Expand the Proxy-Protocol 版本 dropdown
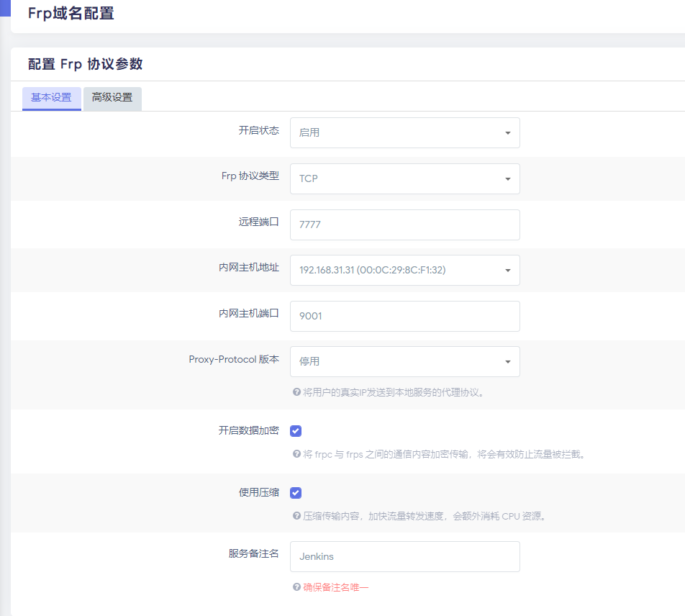Image resolution: width=685 pixels, height=616 pixels. (404, 362)
